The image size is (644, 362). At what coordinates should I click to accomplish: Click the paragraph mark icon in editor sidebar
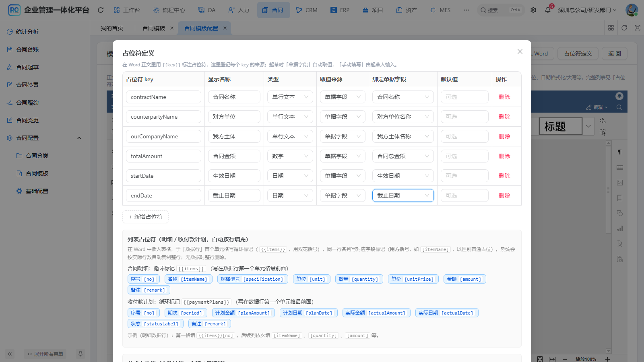point(620,152)
